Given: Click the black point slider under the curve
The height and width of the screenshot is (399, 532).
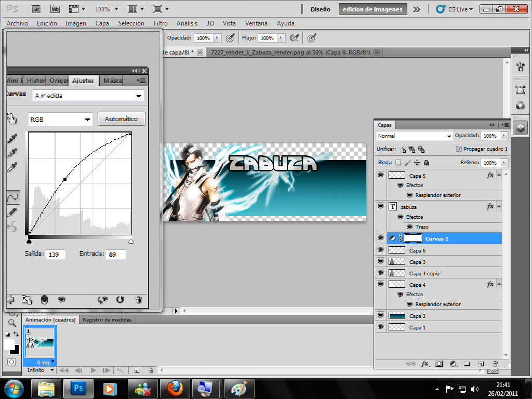Looking at the screenshot, I should click(29, 241).
